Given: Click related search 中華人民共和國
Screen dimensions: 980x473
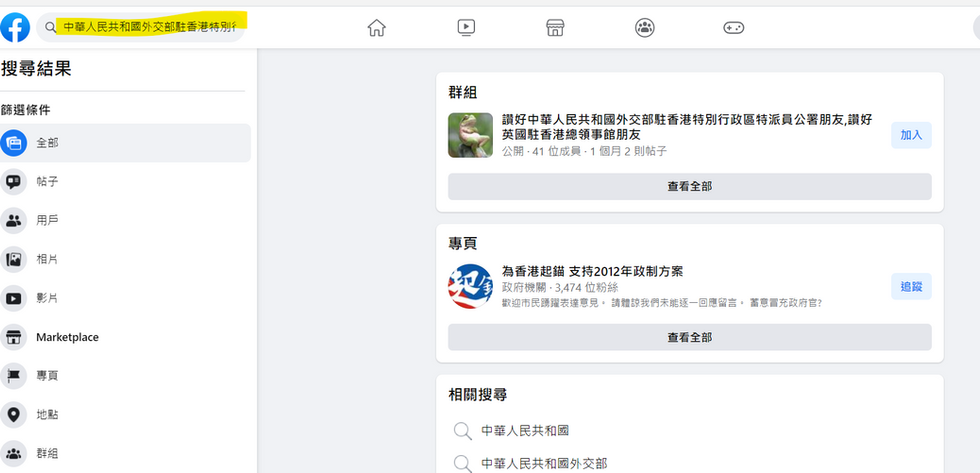Looking at the screenshot, I should tap(525, 431).
